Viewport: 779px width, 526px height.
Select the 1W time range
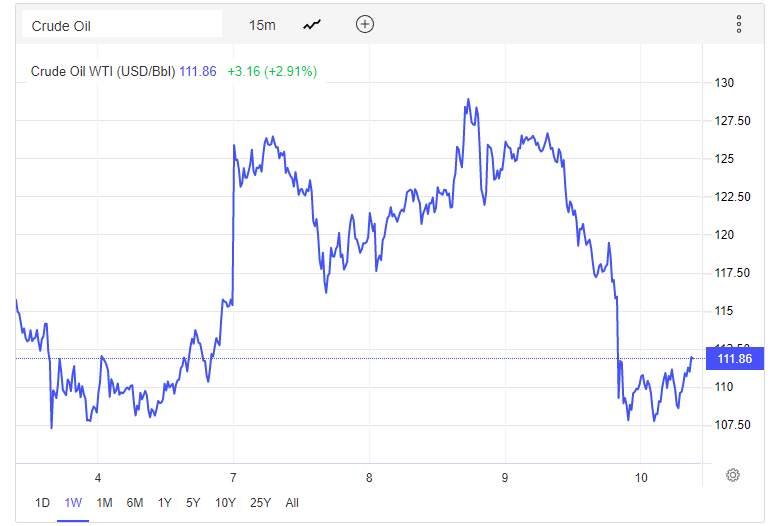(x=73, y=503)
